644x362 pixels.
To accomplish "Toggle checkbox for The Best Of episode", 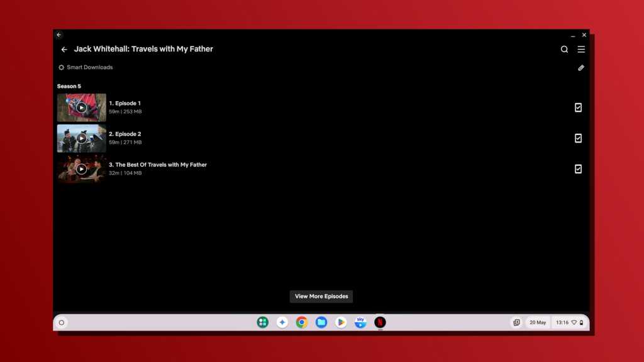I will pos(578,169).
